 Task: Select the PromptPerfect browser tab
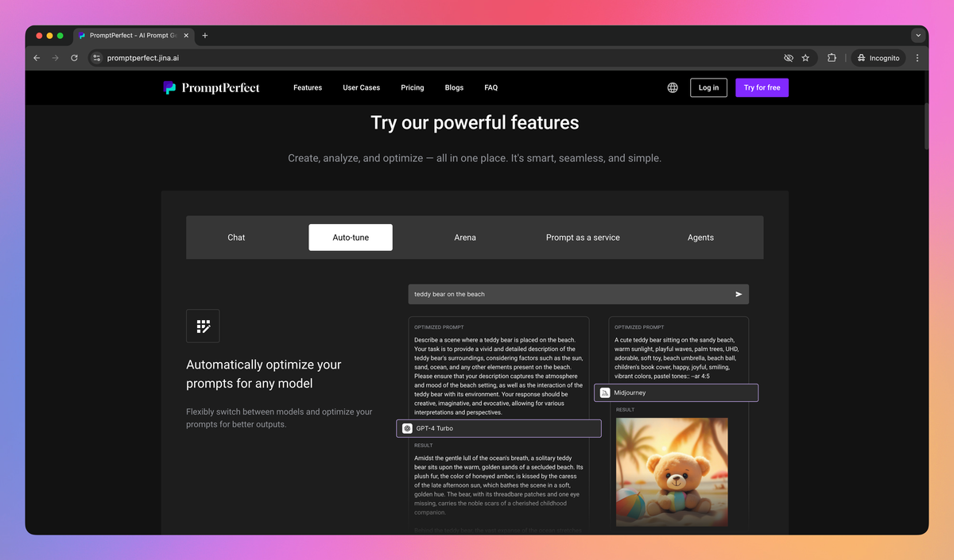132,36
